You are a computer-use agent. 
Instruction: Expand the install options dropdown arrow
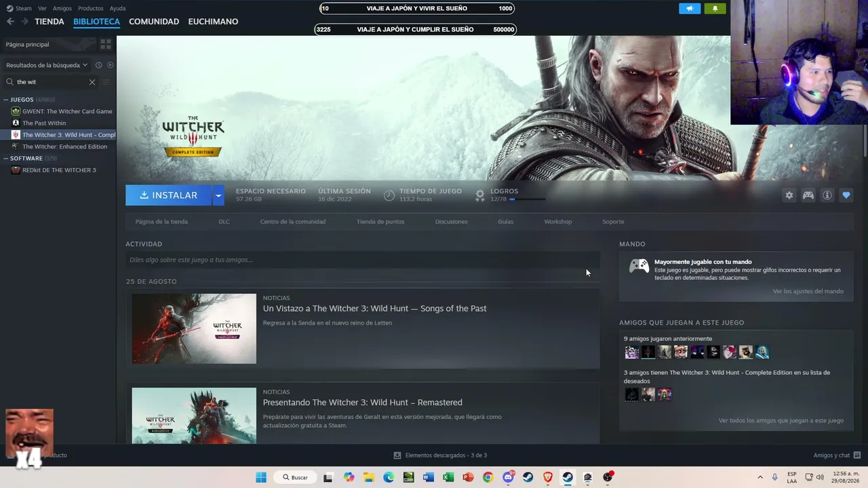point(218,195)
